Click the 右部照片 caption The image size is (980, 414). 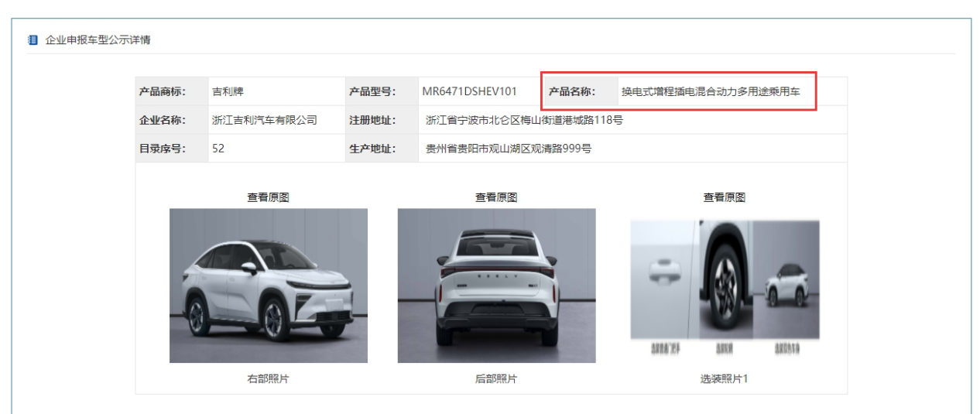tap(269, 378)
